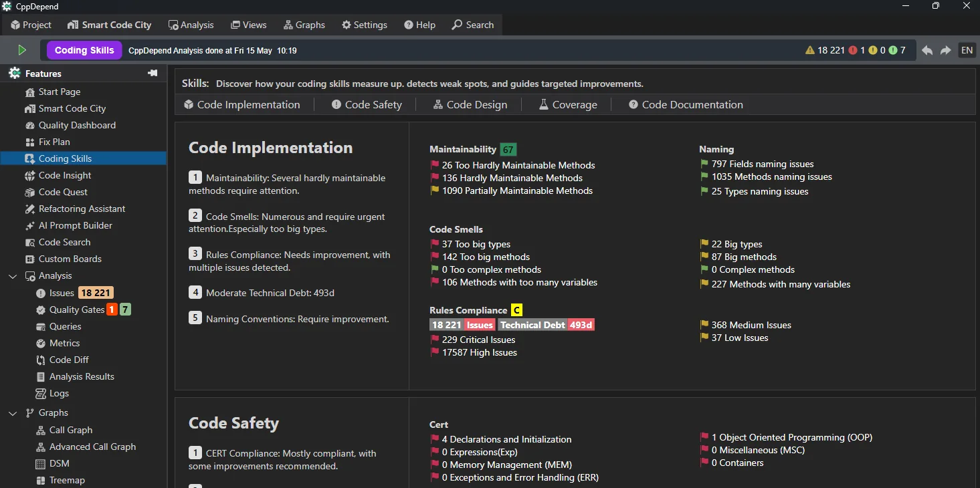The image size is (980, 488).
Task: Switch to the Code Safety tab
Action: [367, 104]
